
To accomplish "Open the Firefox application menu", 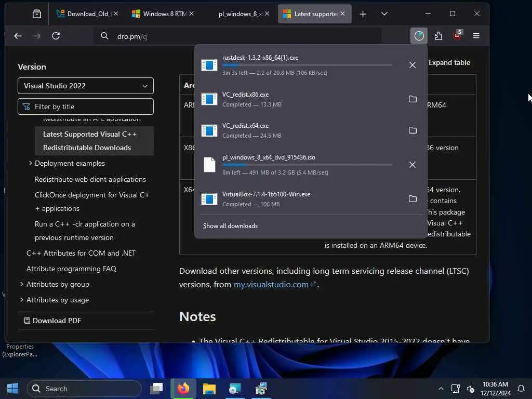I will 476,36.
